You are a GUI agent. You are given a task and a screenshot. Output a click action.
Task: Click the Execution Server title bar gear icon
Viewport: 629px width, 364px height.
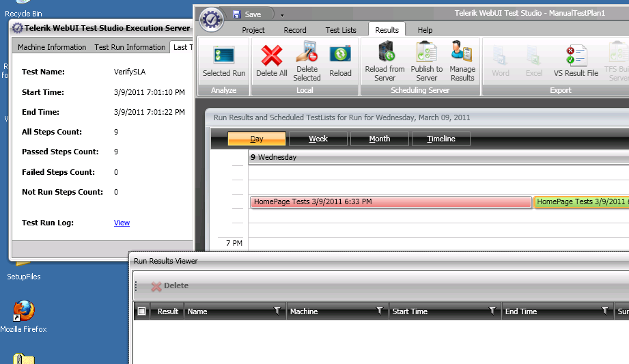click(x=17, y=28)
